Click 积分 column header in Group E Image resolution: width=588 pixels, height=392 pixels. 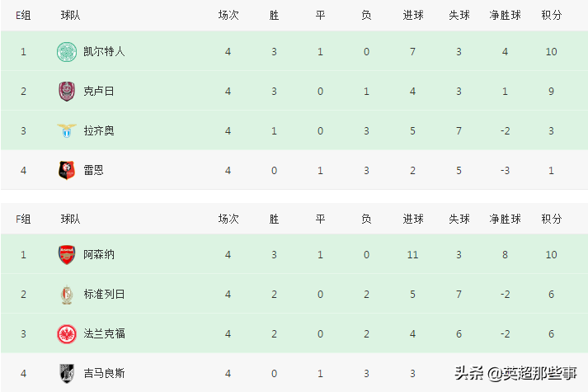pyautogui.click(x=552, y=16)
